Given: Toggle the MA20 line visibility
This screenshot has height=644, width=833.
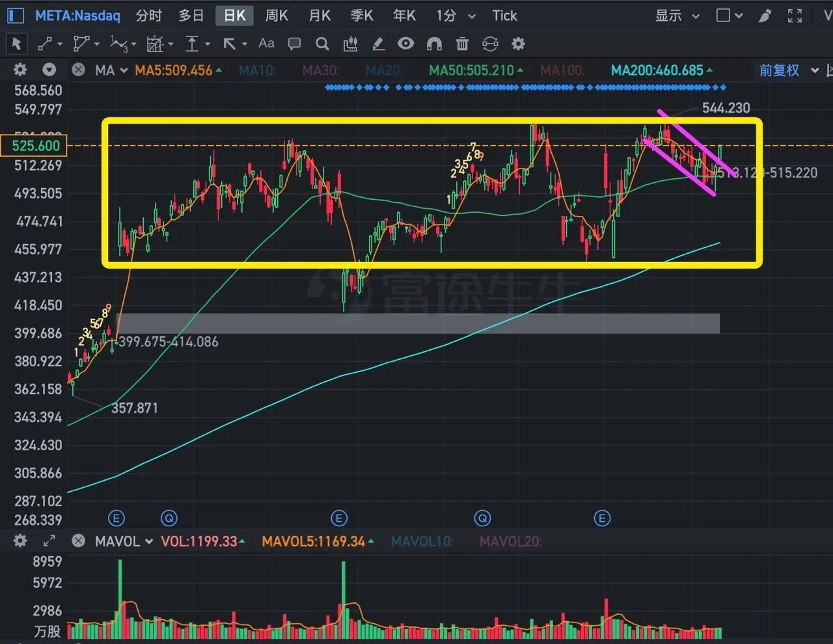Looking at the screenshot, I should [384, 70].
